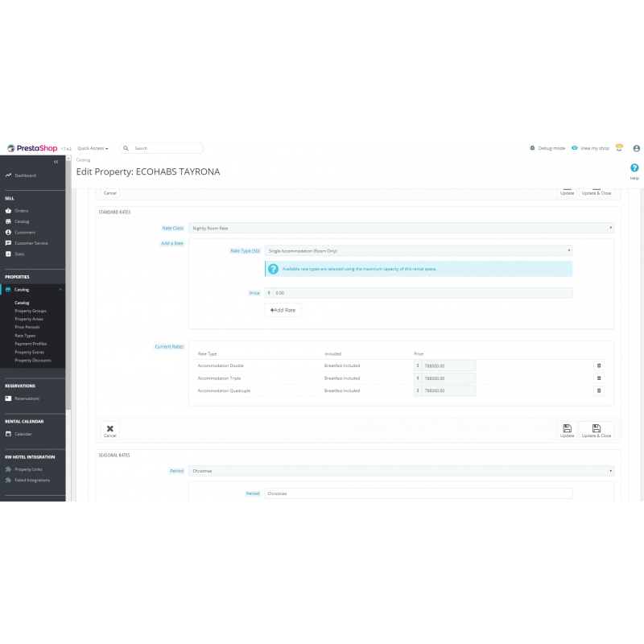Open Quick Access dropdown

[93, 148]
